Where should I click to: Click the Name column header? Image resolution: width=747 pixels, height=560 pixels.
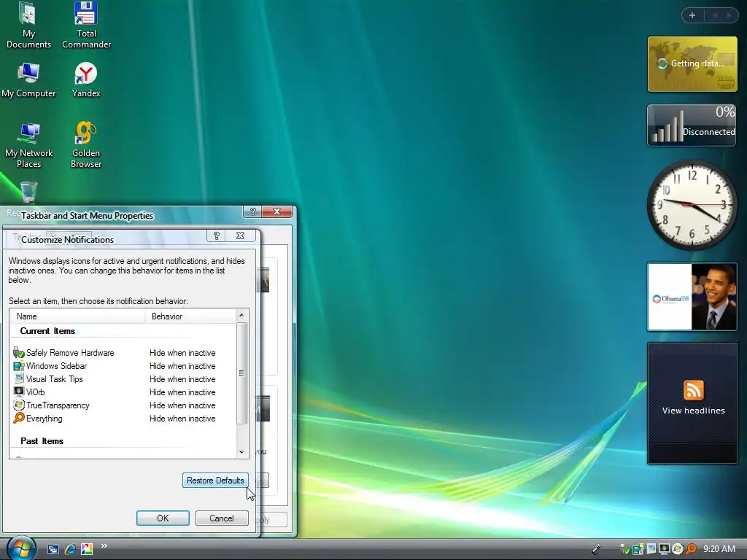click(x=77, y=316)
